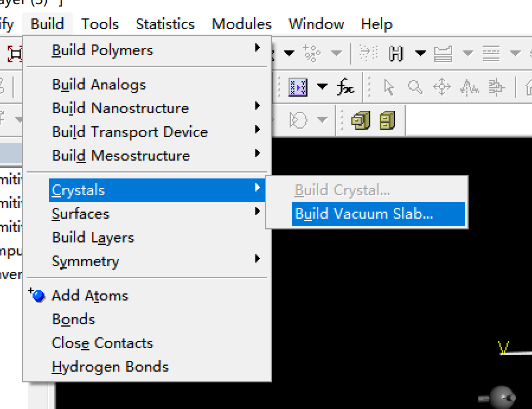Viewport: 532px width, 409px height.
Task: Choose Build Layers from the menu
Action: 93,238
